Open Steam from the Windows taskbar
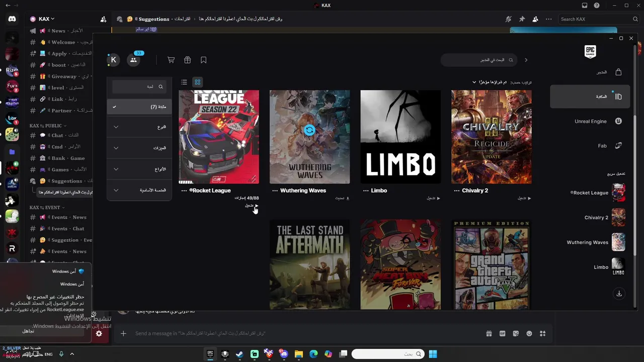 tap(239, 354)
